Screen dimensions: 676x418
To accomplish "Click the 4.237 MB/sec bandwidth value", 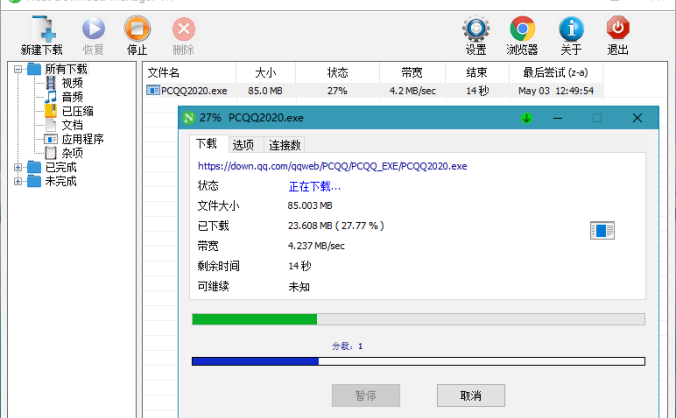I will click(316, 246).
